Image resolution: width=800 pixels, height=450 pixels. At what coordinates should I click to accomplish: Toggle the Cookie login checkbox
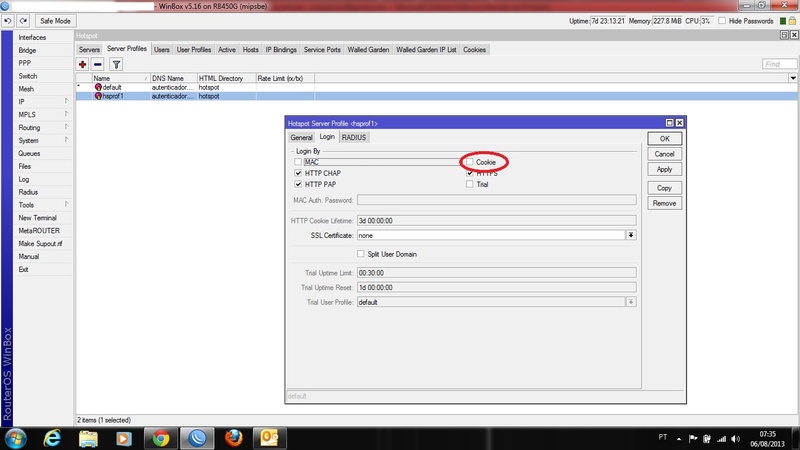coord(469,162)
